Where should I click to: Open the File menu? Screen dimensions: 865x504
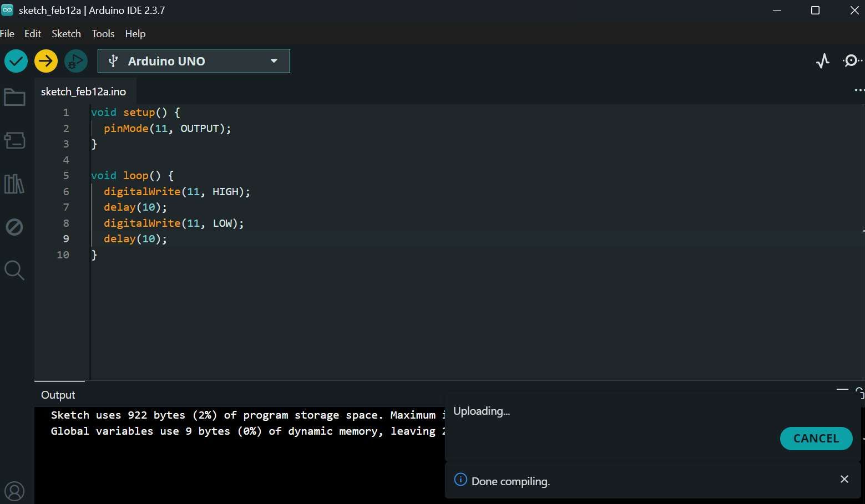click(x=7, y=34)
